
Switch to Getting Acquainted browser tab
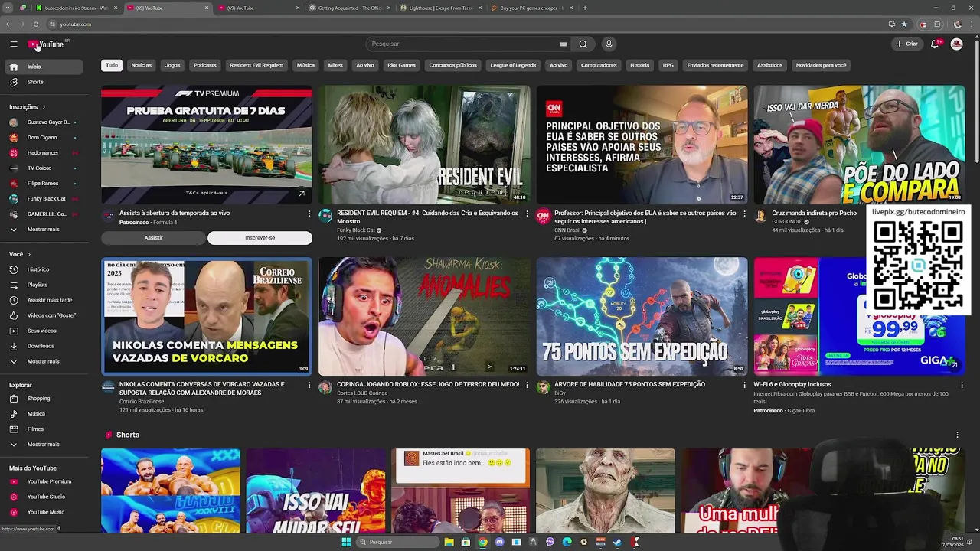coord(350,8)
